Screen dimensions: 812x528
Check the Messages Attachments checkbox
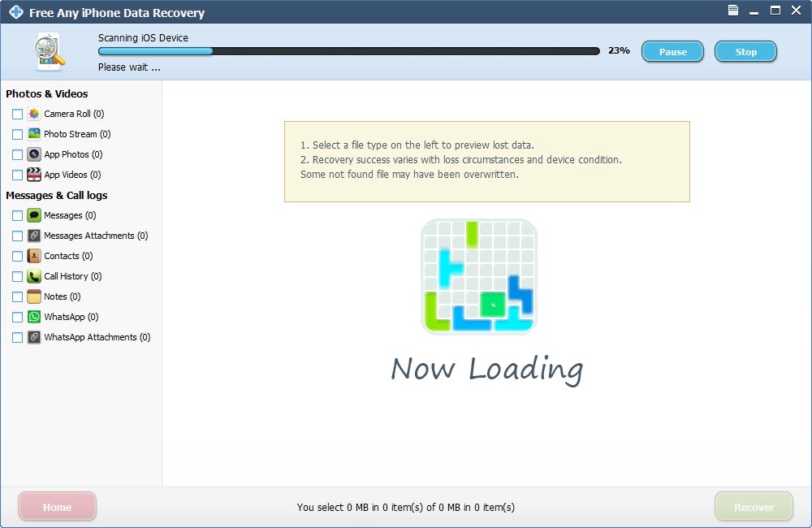(x=18, y=236)
